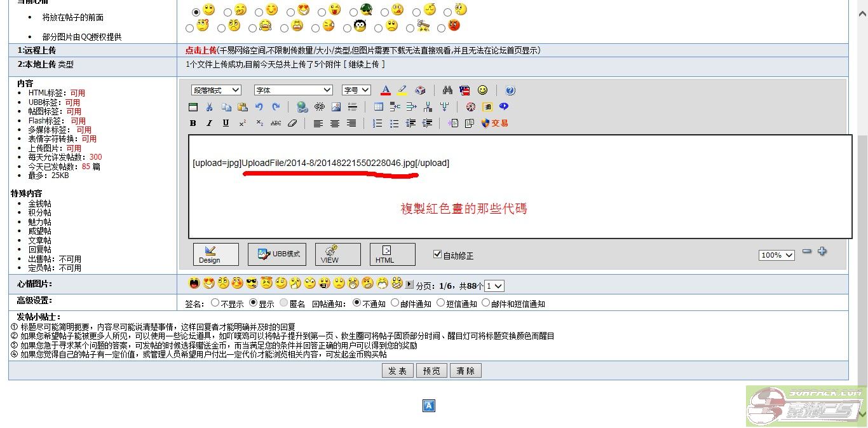Open the 段落格式 dropdown

(x=216, y=90)
